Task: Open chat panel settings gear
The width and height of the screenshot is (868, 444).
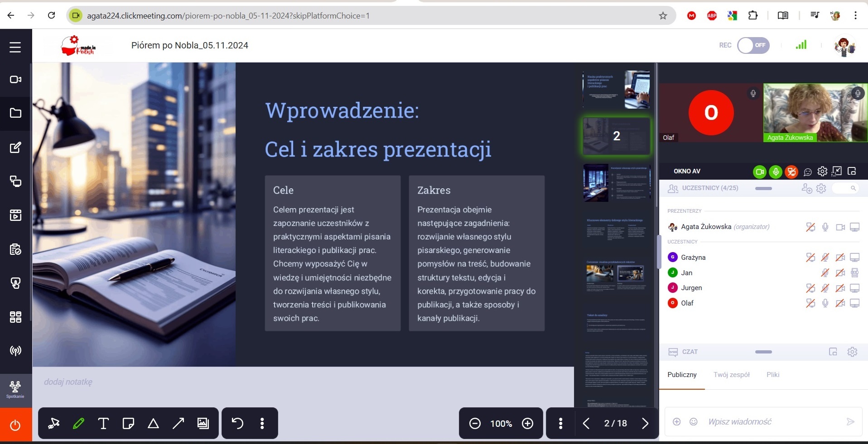Action: click(x=852, y=352)
